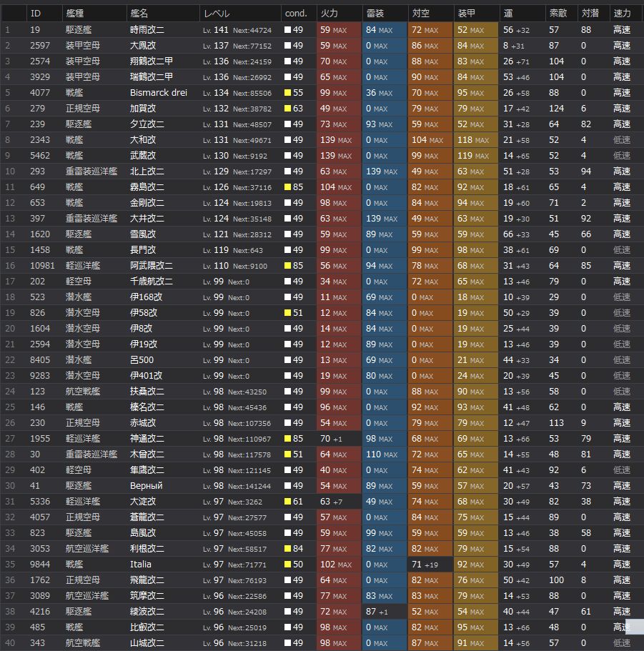Select ship name 金剛改二
Image resolution: width=644 pixels, height=651 pixels.
point(147,203)
